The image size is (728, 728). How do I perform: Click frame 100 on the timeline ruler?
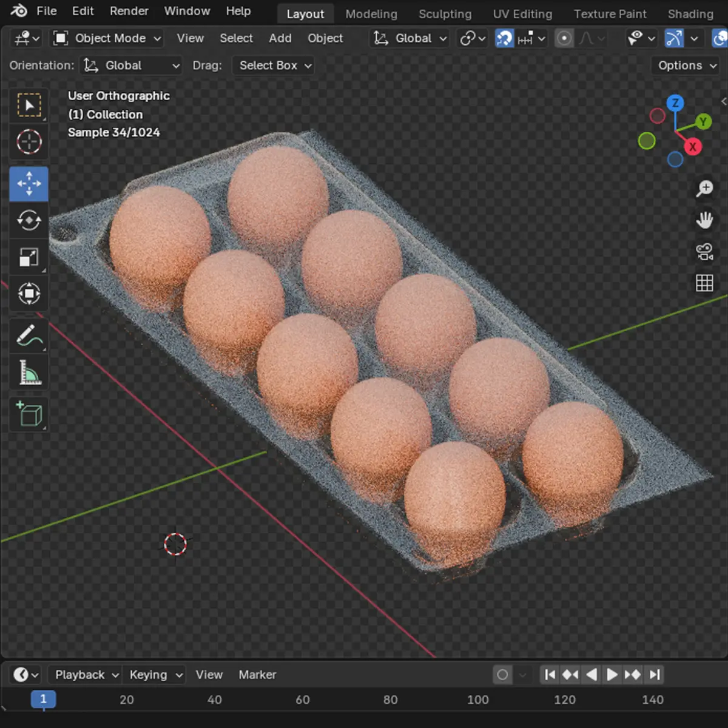coord(478,699)
